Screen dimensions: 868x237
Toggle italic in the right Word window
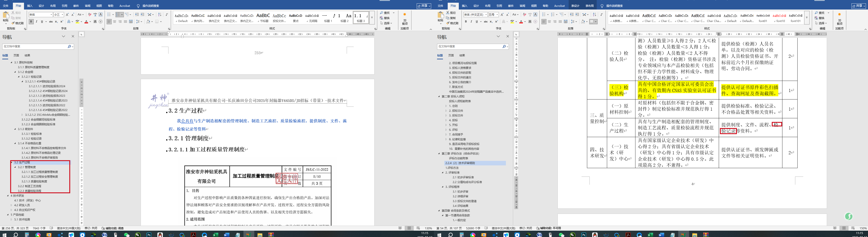[x=471, y=22]
